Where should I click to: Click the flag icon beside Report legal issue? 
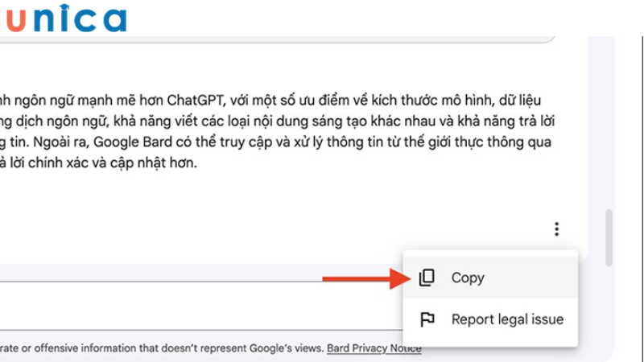(427, 319)
